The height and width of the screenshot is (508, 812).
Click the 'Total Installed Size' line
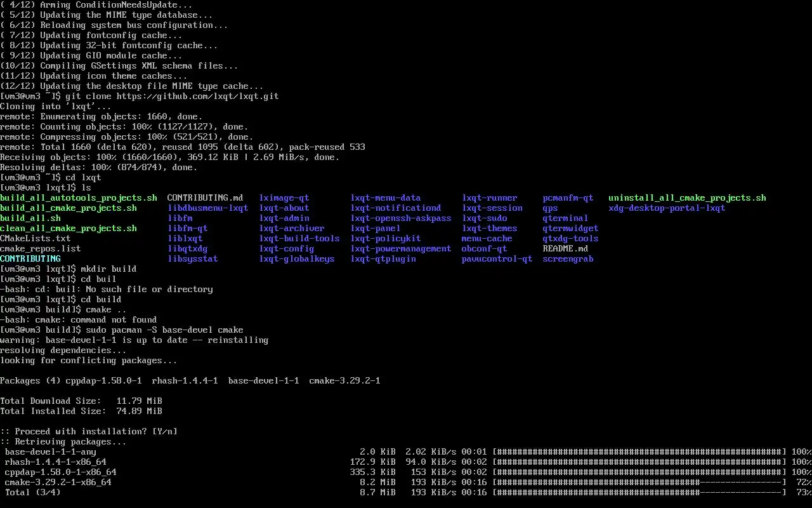click(81, 411)
